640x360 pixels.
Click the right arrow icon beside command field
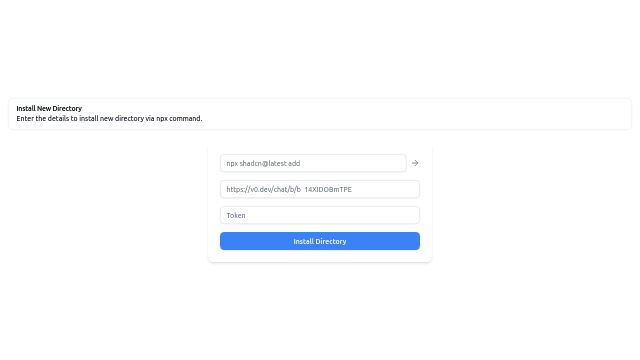(415, 163)
